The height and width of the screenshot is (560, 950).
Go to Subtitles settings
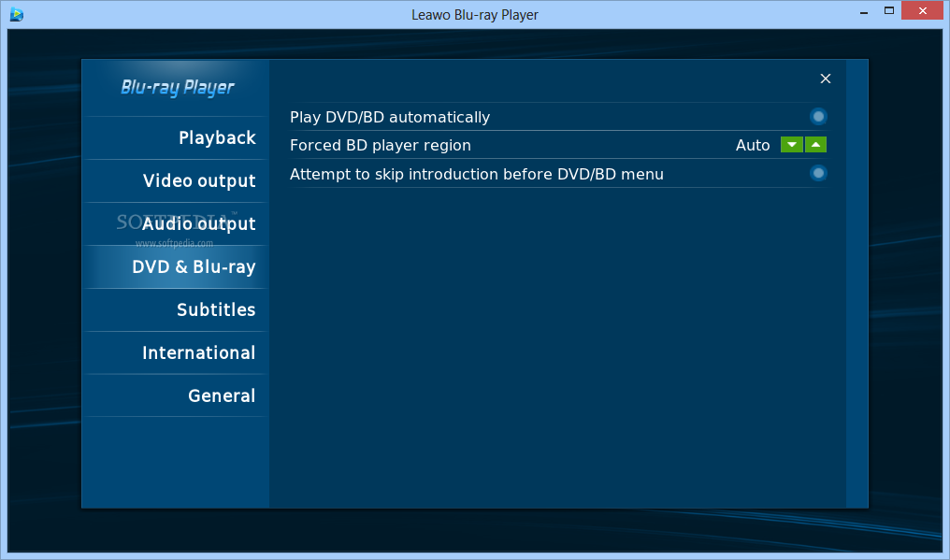pos(176,310)
